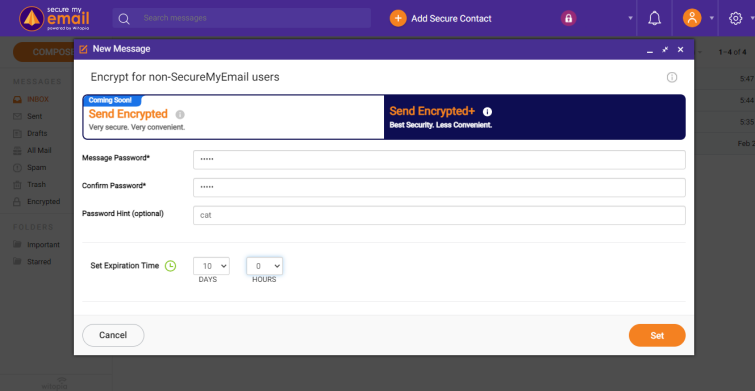The image size is (755, 391).
Task: Click the Encrypted lock icon in sidebar
Action: [17, 202]
